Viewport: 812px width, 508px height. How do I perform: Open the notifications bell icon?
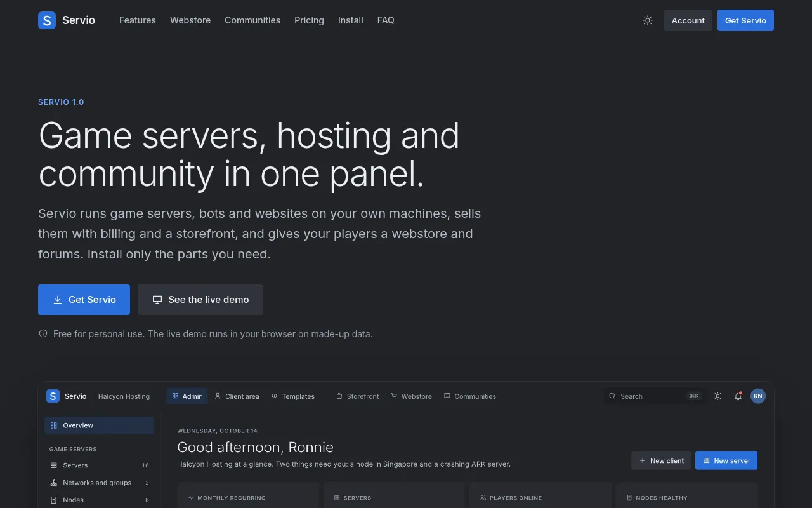[x=738, y=396]
